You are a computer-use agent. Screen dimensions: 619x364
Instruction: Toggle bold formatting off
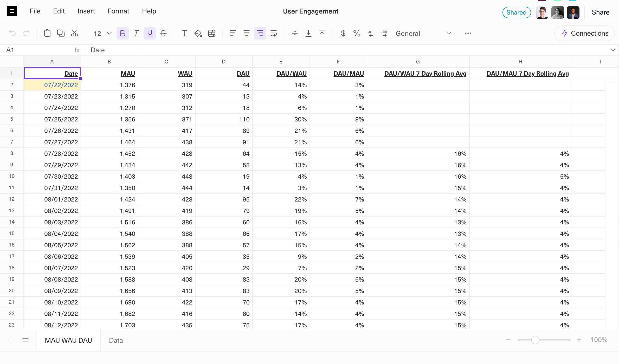pyautogui.click(x=123, y=33)
